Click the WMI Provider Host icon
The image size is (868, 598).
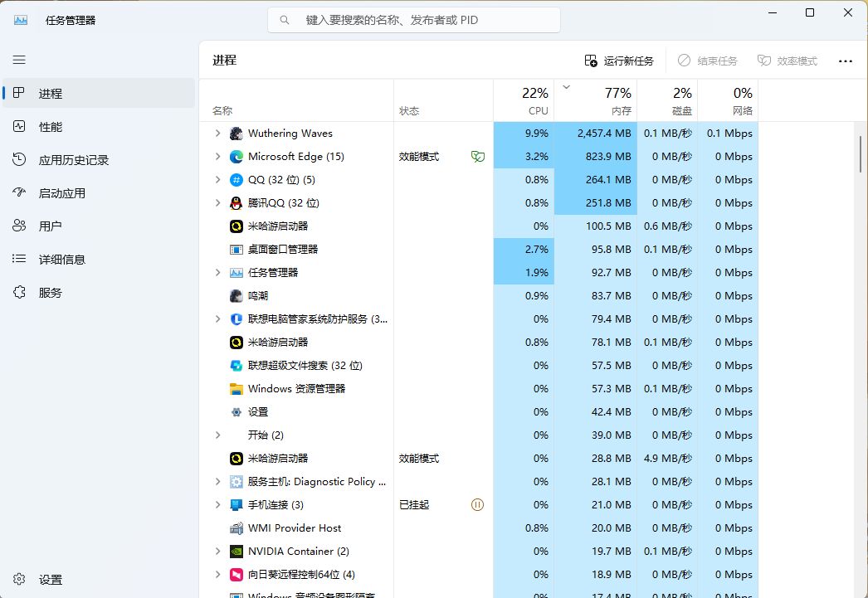point(237,528)
